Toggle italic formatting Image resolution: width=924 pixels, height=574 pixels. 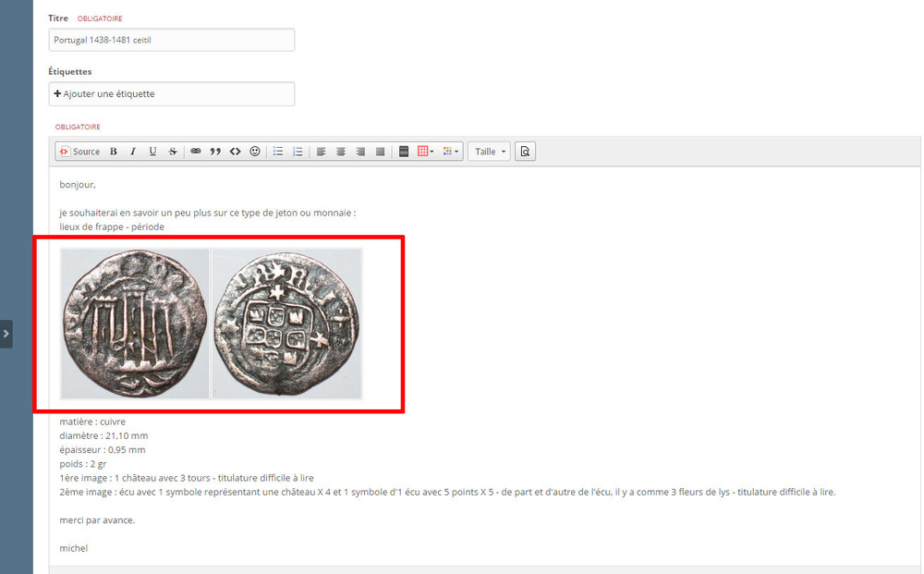coord(133,152)
